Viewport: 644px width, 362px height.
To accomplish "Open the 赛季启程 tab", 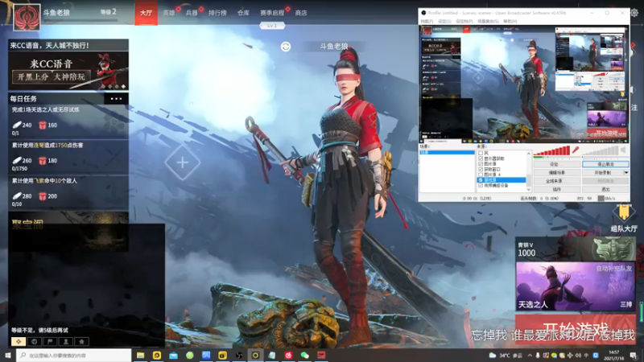I will click(272, 13).
